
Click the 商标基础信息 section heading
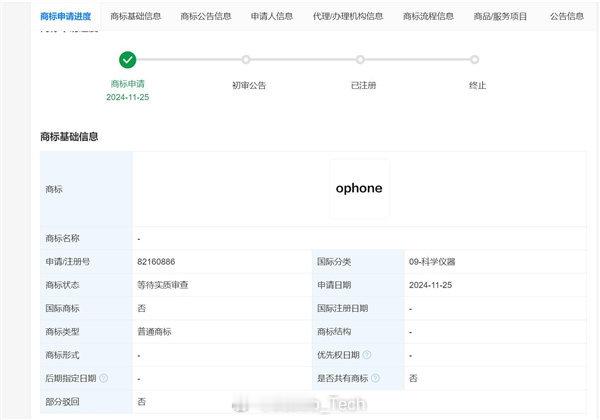point(69,137)
